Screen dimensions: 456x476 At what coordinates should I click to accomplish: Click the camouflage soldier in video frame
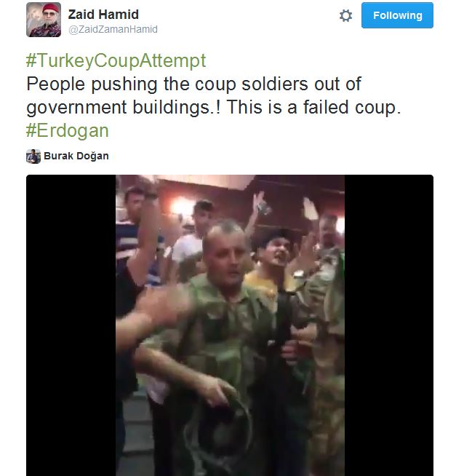[222, 334]
